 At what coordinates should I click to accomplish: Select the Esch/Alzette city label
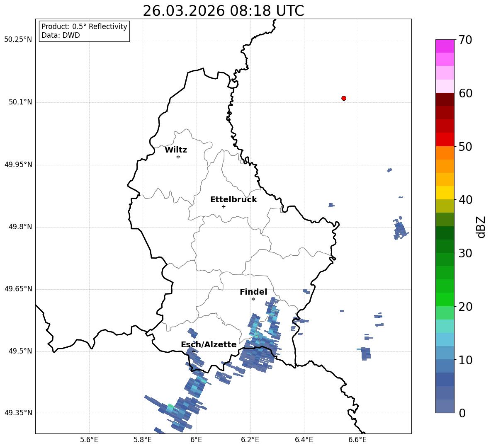pyautogui.click(x=209, y=344)
